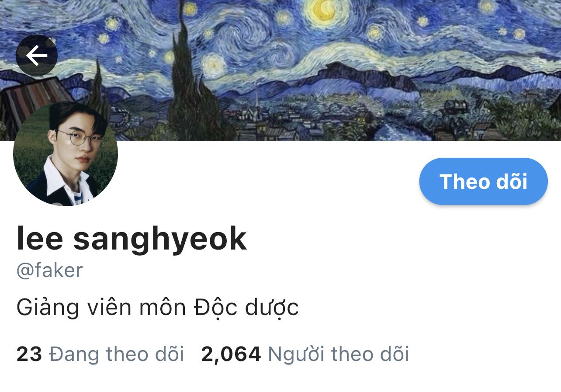Viewport: 561px width, 392px height.
Task: Open the Starry Night header banner image
Action: click(280, 70)
